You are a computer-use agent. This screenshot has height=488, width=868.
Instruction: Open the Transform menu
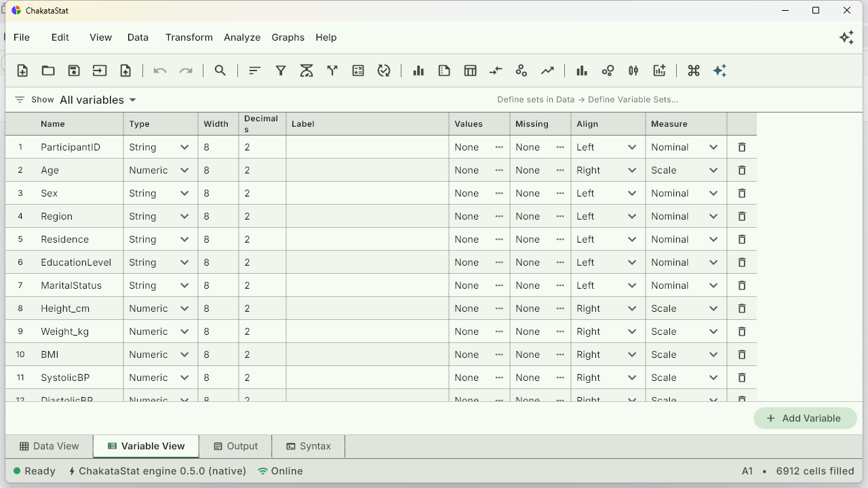pos(189,37)
